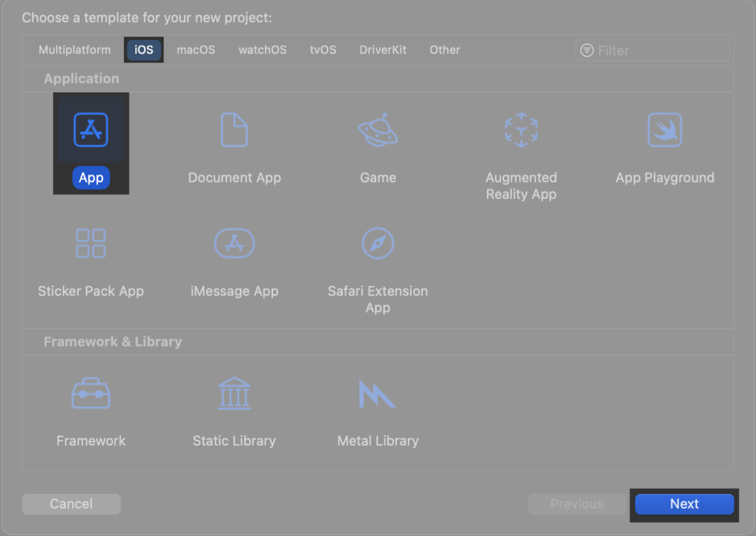Focus the Filter text field

tap(653, 50)
